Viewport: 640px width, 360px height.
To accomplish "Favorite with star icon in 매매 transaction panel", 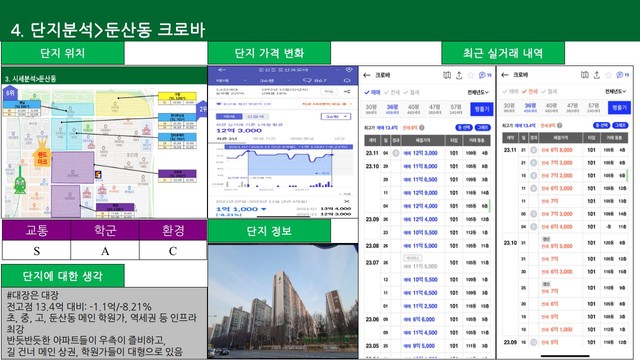I will tap(471, 75).
